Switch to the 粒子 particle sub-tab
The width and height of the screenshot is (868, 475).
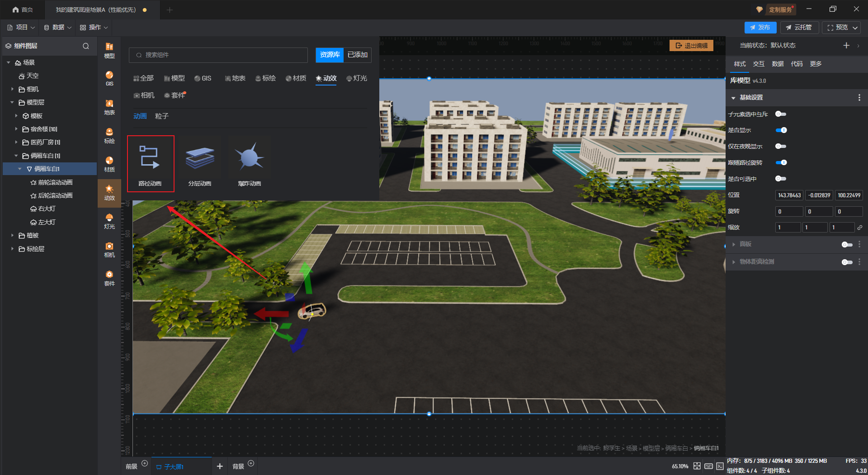(161, 116)
